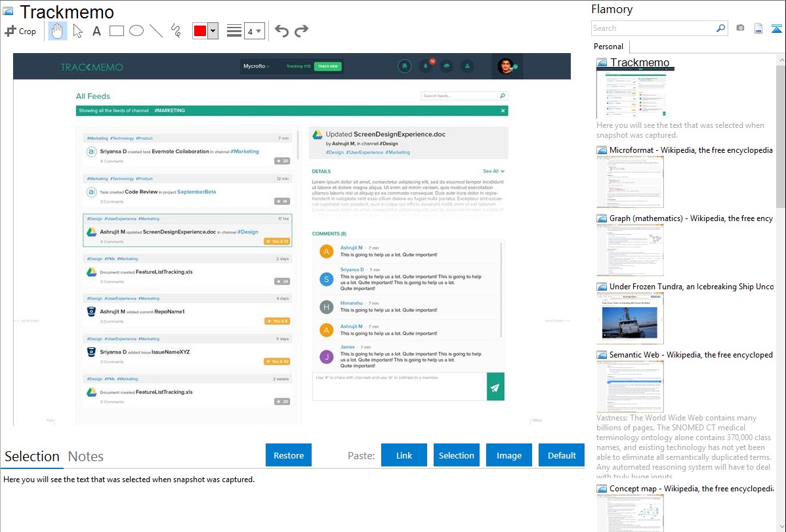
Task: Activate the Crop tool
Action: pyautogui.click(x=20, y=31)
